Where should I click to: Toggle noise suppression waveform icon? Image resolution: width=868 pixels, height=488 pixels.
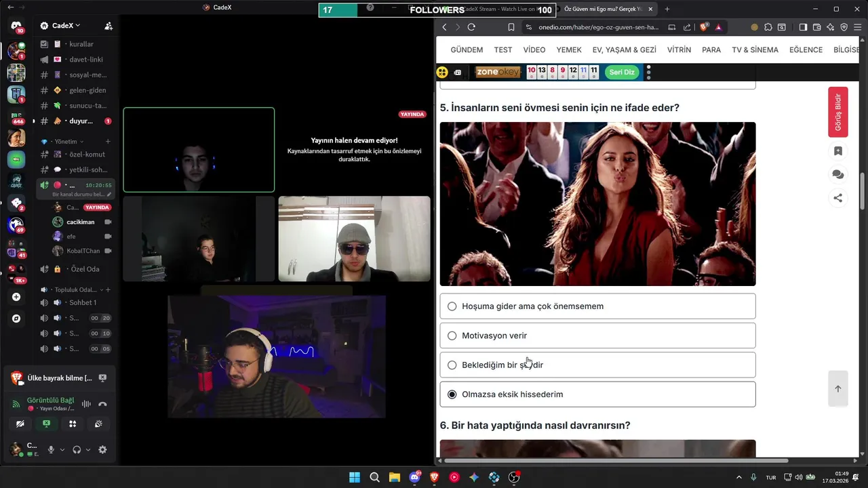click(86, 404)
